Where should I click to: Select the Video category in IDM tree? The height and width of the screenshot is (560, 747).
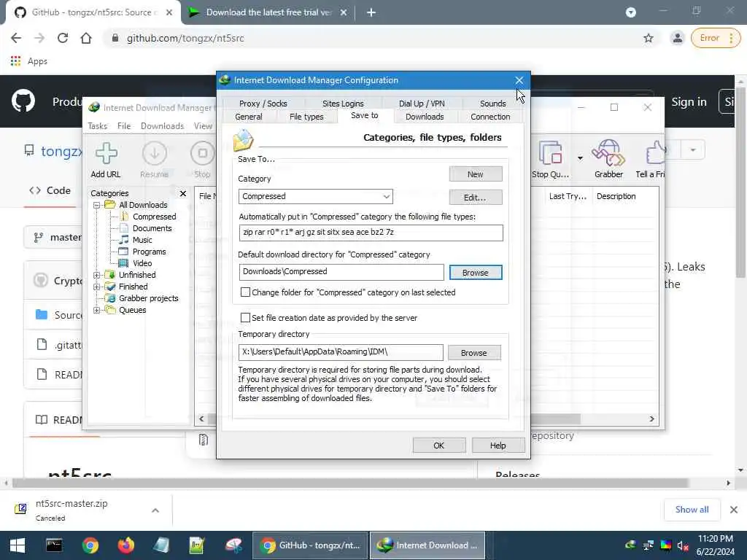[x=142, y=263]
